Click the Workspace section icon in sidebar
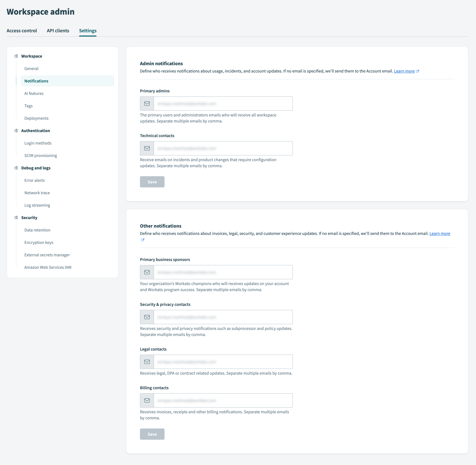This screenshot has height=465, width=476. (16, 56)
